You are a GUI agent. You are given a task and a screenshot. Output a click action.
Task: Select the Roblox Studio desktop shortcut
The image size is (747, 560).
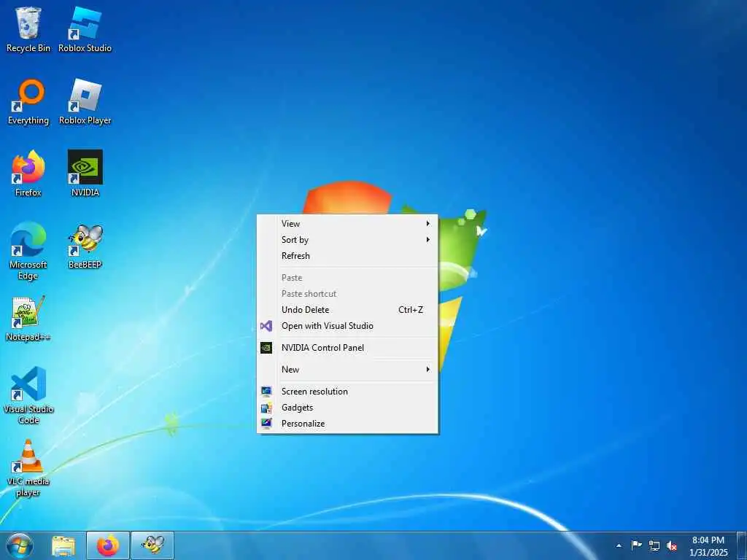coord(85,29)
